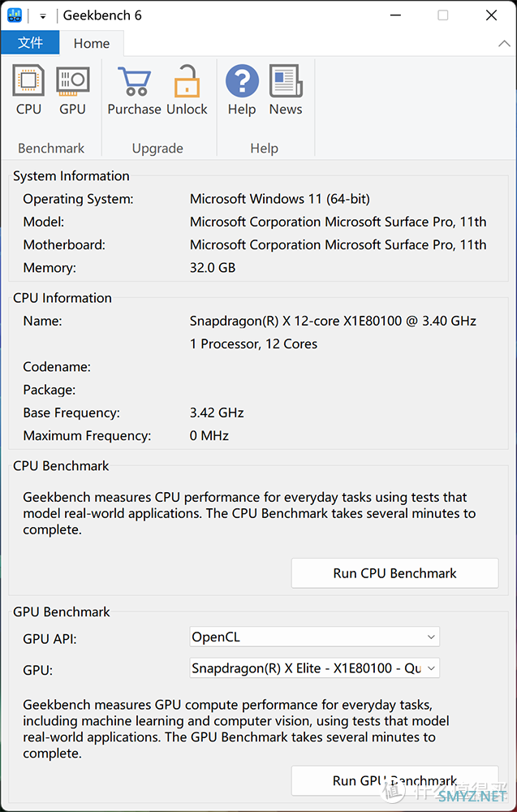The width and height of the screenshot is (517, 812).
Task: Click the 'Package:' label
Action: pyautogui.click(x=50, y=390)
